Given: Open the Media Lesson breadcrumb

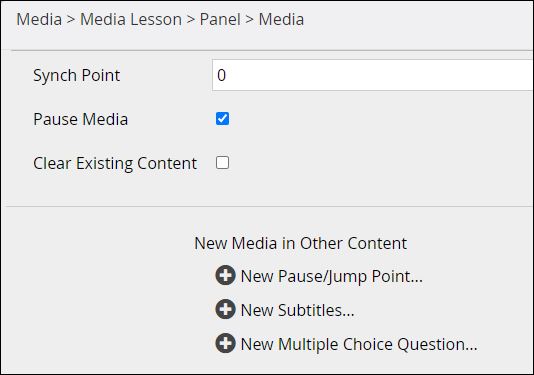Looking at the screenshot, I should (131, 19).
